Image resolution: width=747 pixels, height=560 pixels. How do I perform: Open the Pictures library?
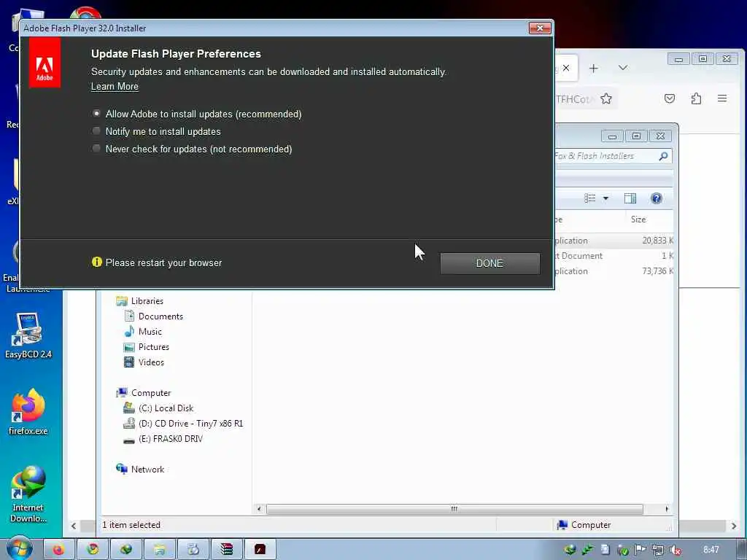(x=153, y=346)
